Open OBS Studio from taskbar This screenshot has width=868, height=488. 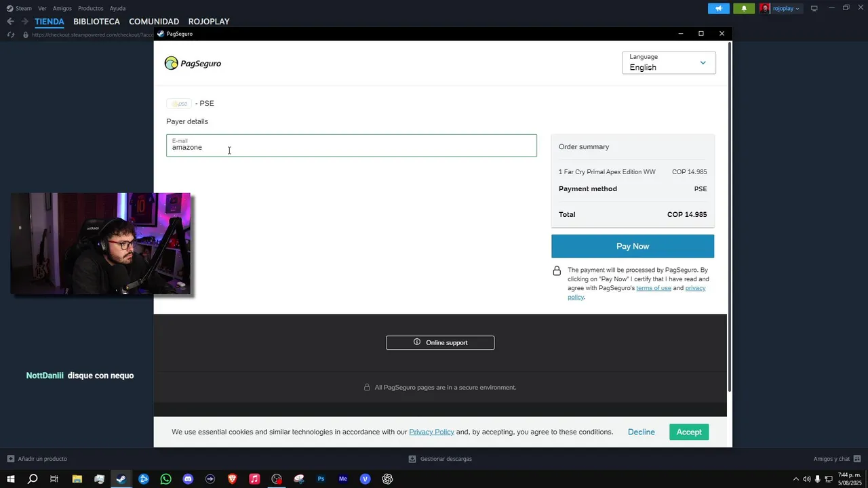coord(277,479)
